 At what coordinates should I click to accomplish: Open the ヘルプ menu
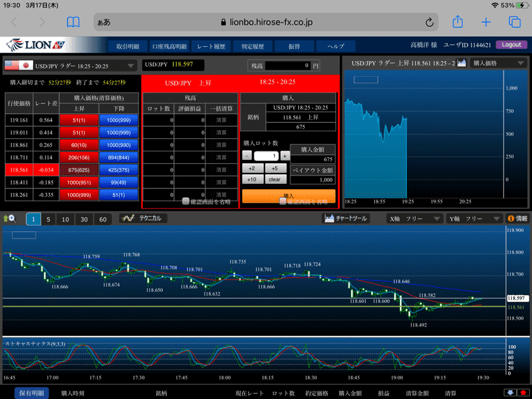(336, 46)
